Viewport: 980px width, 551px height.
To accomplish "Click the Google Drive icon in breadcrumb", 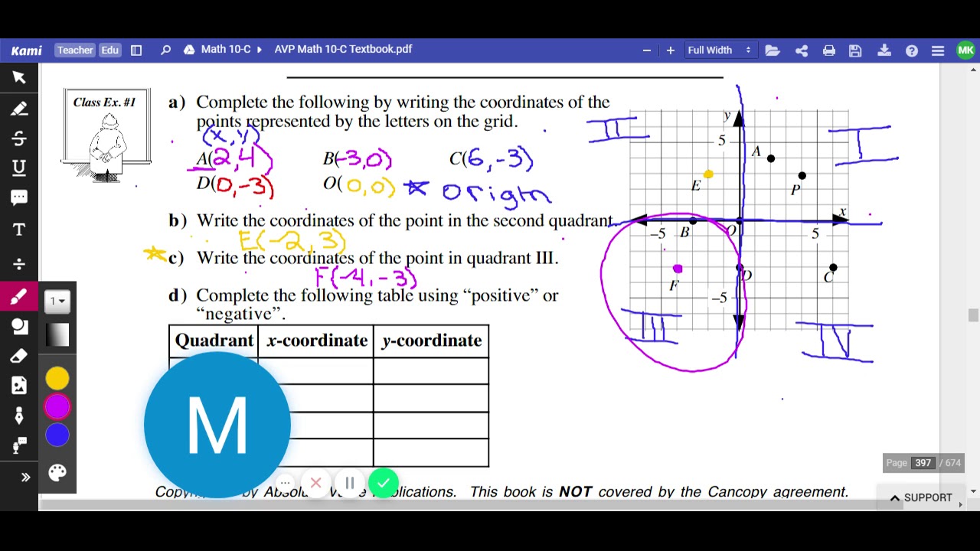I will point(189,50).
